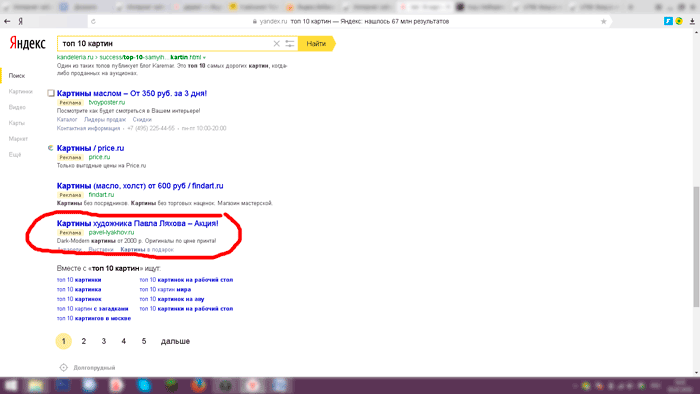Open Yandex home via the Я toolbar button
This screenshot has width=700, height=394.
pyautogui.click(x=21, y=21)
